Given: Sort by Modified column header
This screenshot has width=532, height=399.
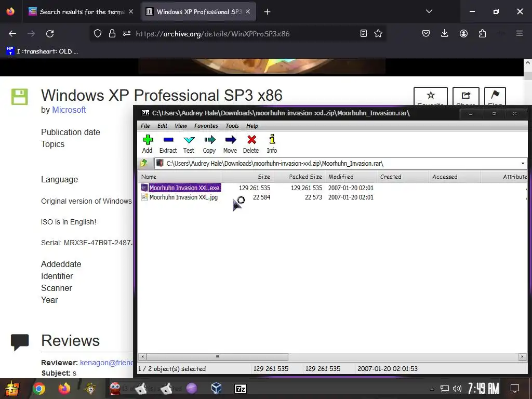Looking at the screenshot, I should tap(351, 177).
